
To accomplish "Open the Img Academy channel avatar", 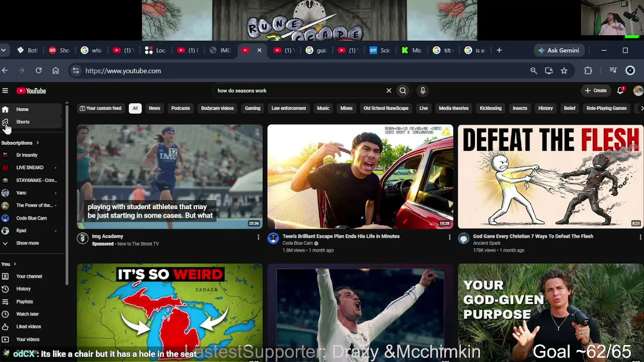I will click(x=83, y=238).
